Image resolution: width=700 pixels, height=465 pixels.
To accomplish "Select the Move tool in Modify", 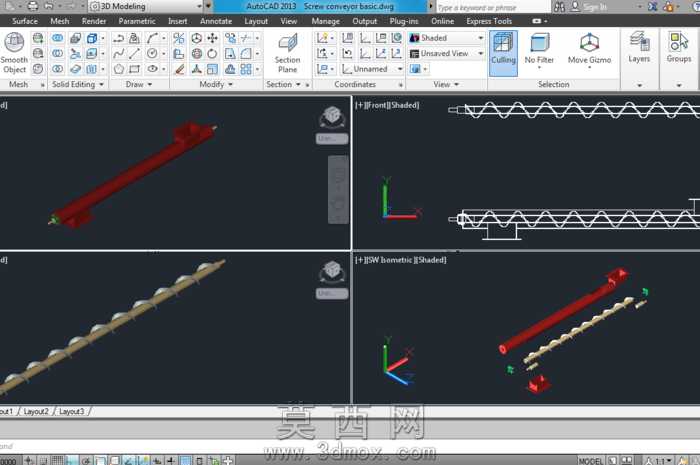I will [212, 38].
